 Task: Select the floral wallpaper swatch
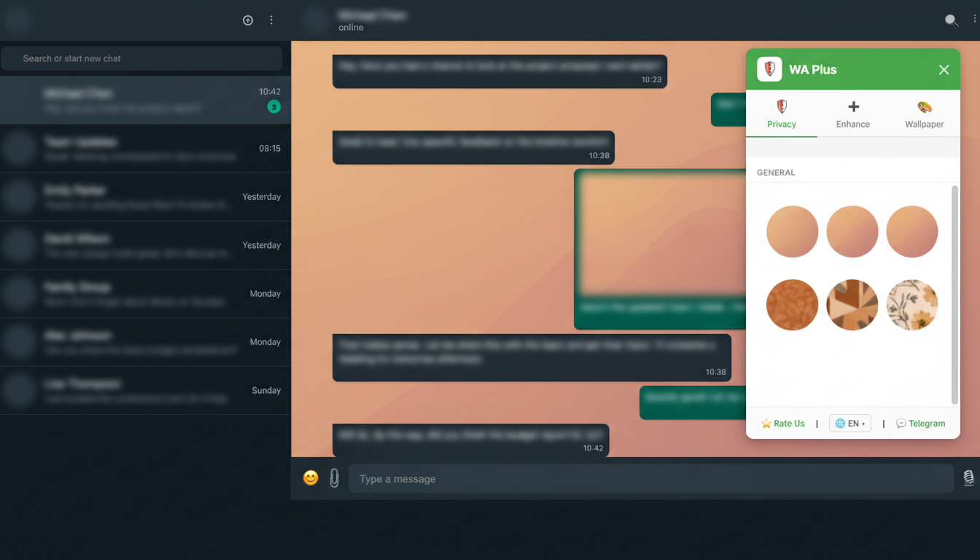coord(912,305)
